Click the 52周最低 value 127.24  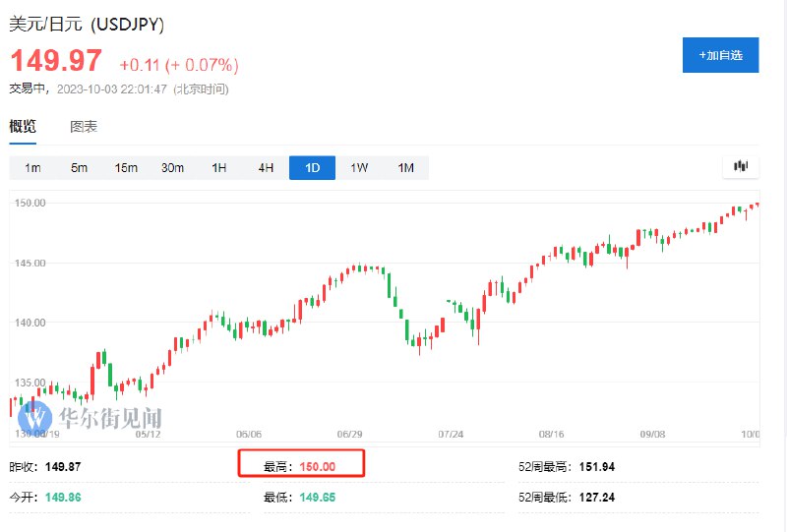(597, 498)
